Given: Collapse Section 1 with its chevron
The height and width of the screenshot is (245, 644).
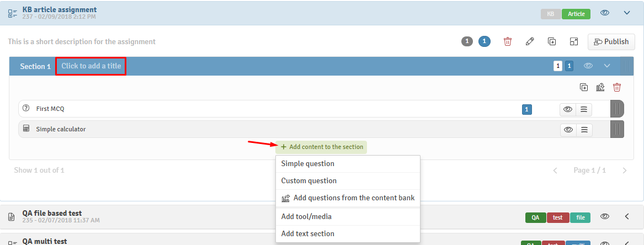Looking at the screenshot, I should 608,66.
